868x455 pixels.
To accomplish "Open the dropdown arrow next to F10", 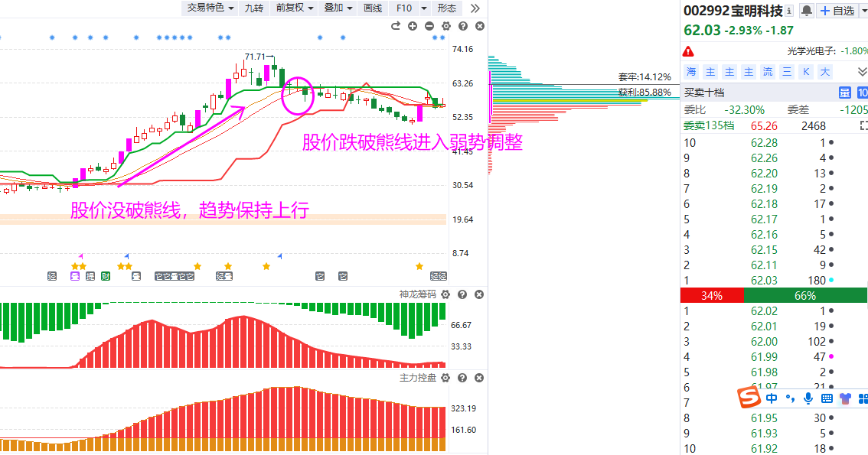I will (x=424, y=8).
